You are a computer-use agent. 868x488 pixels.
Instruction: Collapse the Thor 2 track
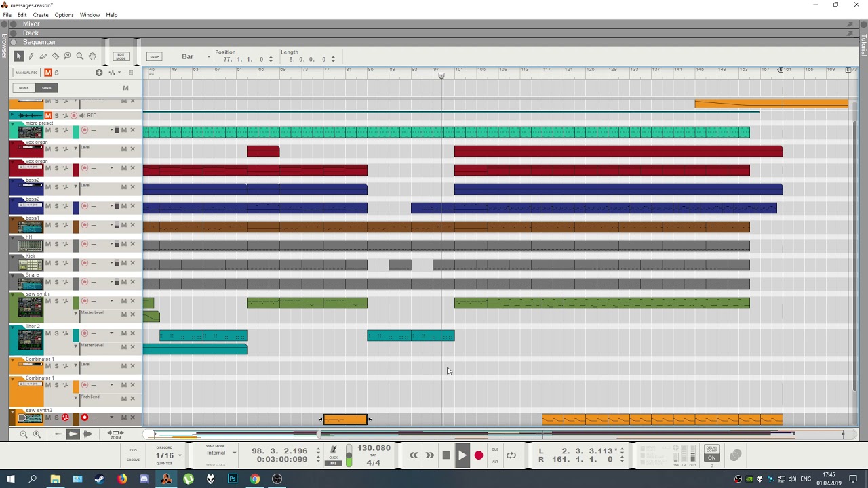pyautogui.click(x=12, y=327)
